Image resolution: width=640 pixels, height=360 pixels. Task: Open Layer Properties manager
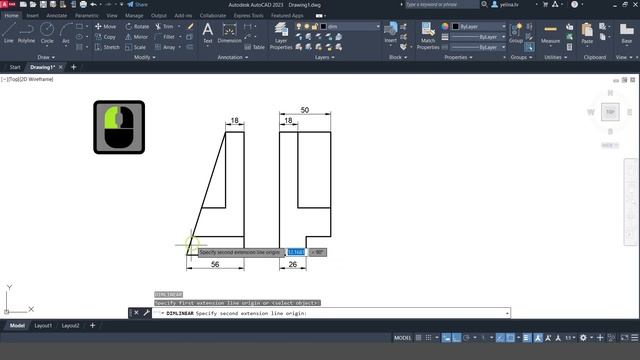point(281,36)
